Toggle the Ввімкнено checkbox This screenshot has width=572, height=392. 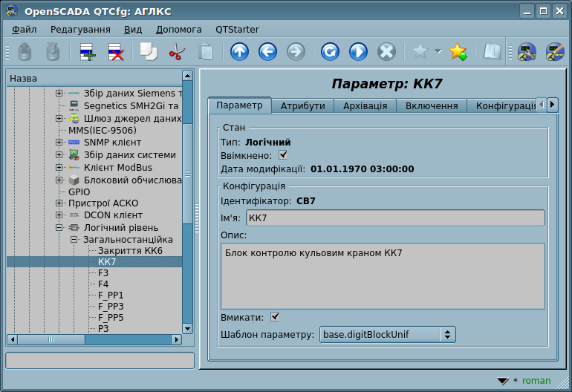[282, 155]
